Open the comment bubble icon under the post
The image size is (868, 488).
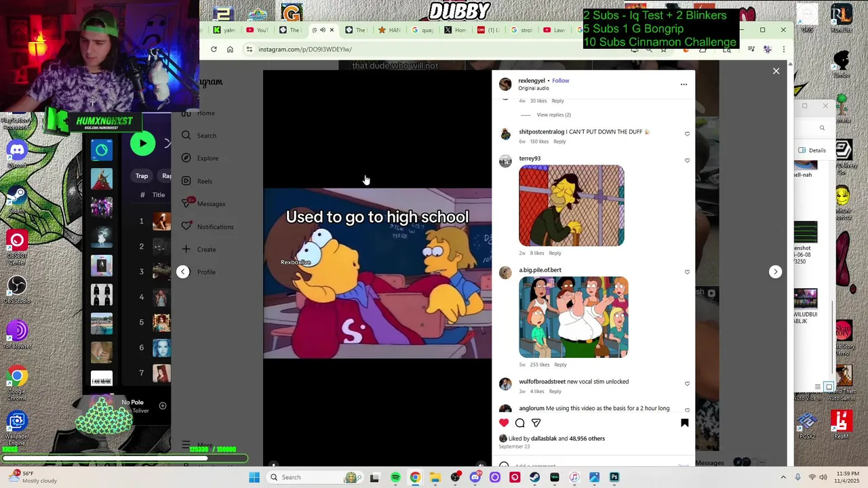click(x=520, y=423)
